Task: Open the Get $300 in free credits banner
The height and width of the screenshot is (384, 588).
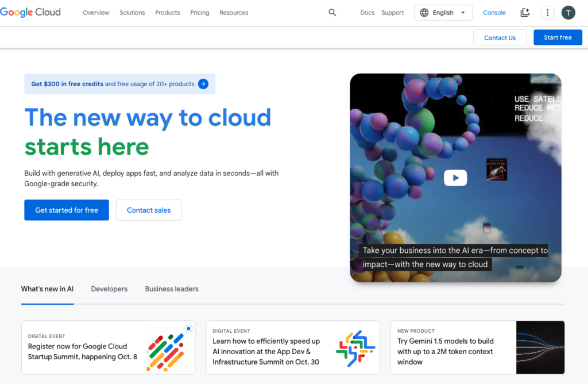Action: (119, 84)
